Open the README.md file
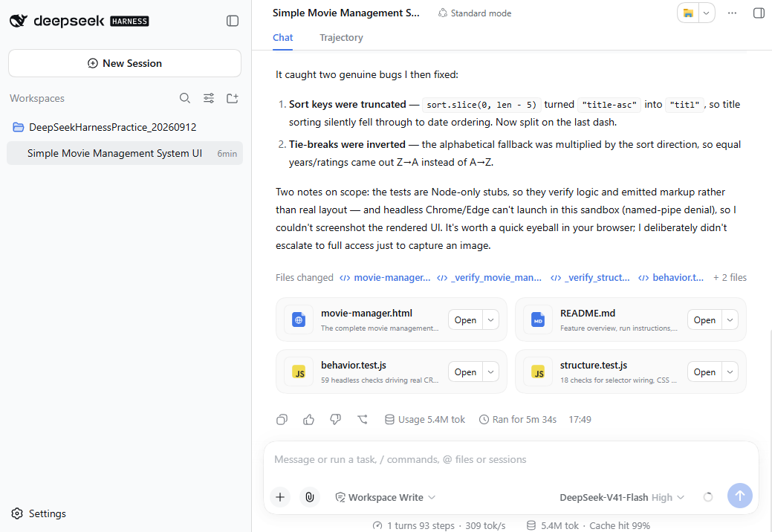The height and width of the screenshot is (532, 772). pyautogui.click(x=704, y=320)
